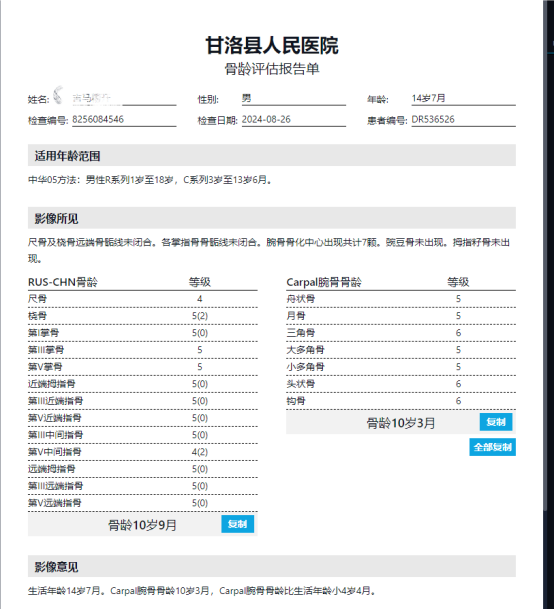
Task: Select the 第III中间指骨 row
Action: 143,435
